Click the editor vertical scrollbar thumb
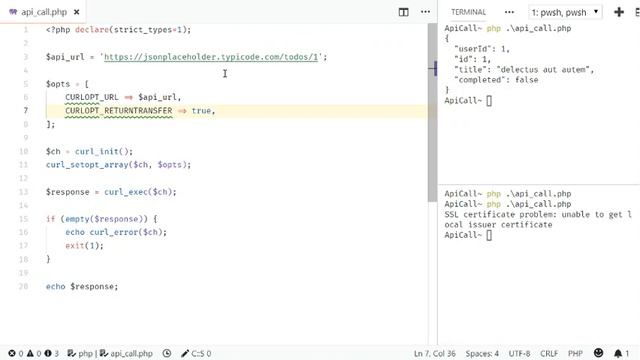Image resolution: width=640 pixels, height=360 pixels. [x=432, y=112]
